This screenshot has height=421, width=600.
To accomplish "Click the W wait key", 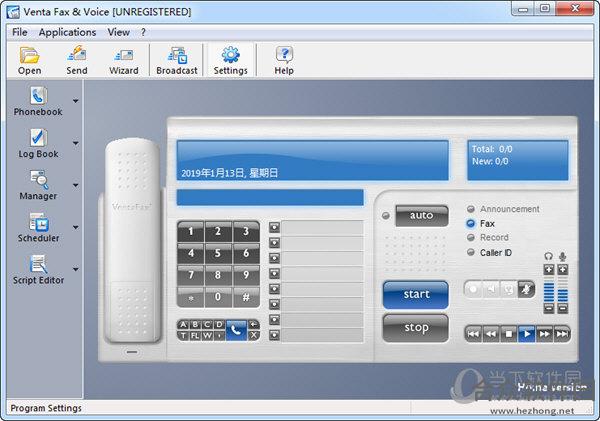I will point(207,336).
